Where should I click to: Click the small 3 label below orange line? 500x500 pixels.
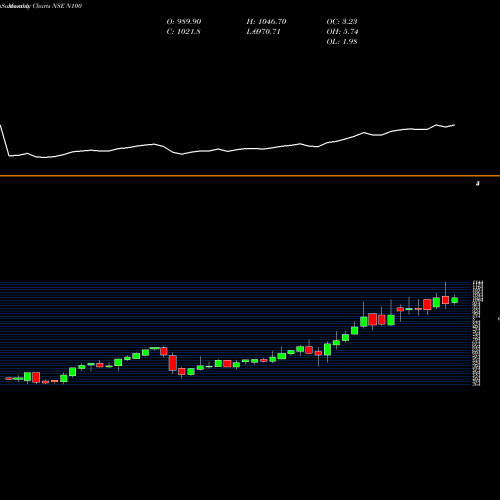[x=478, y=184]
